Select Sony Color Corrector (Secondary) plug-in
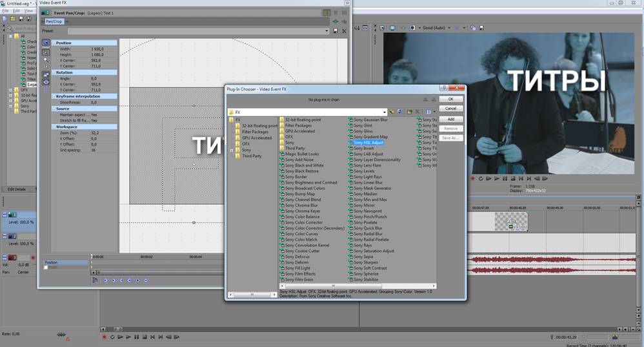 pos(315,228)
